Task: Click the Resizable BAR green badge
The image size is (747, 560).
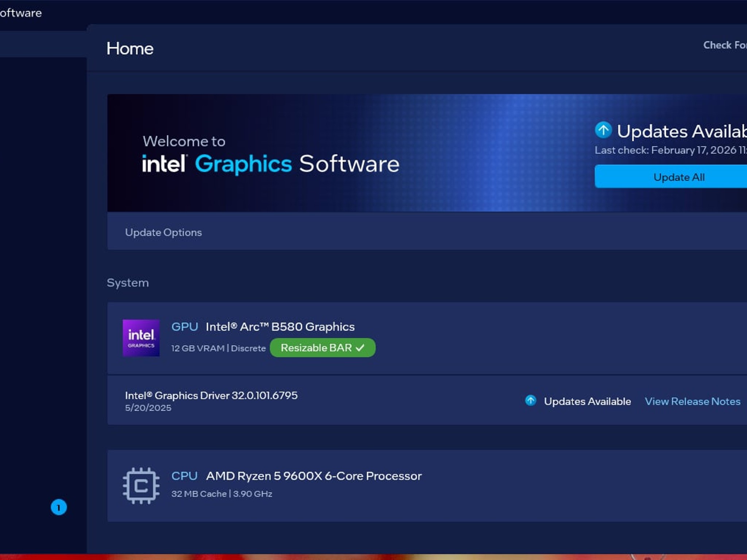Action: click(322, 348)
